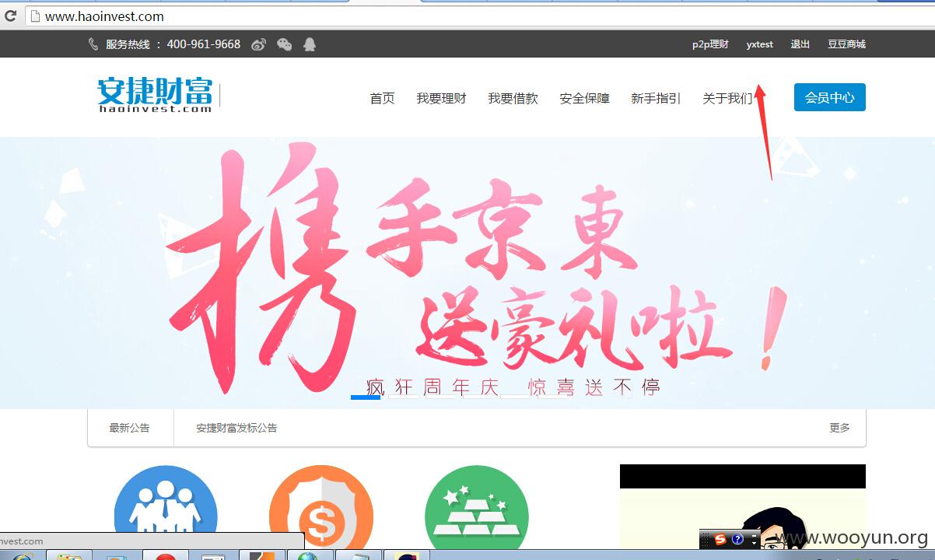Image resolution: width=935 pixels, height=560 pixels.
Task: Open the 首页 navigation item
Action: (382, 98)
